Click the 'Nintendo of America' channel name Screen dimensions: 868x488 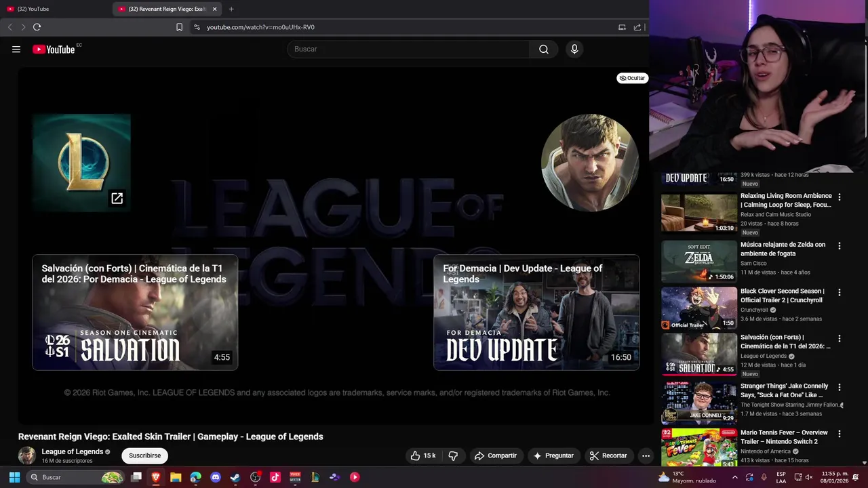pyautogui.click(x=766, y=451)
